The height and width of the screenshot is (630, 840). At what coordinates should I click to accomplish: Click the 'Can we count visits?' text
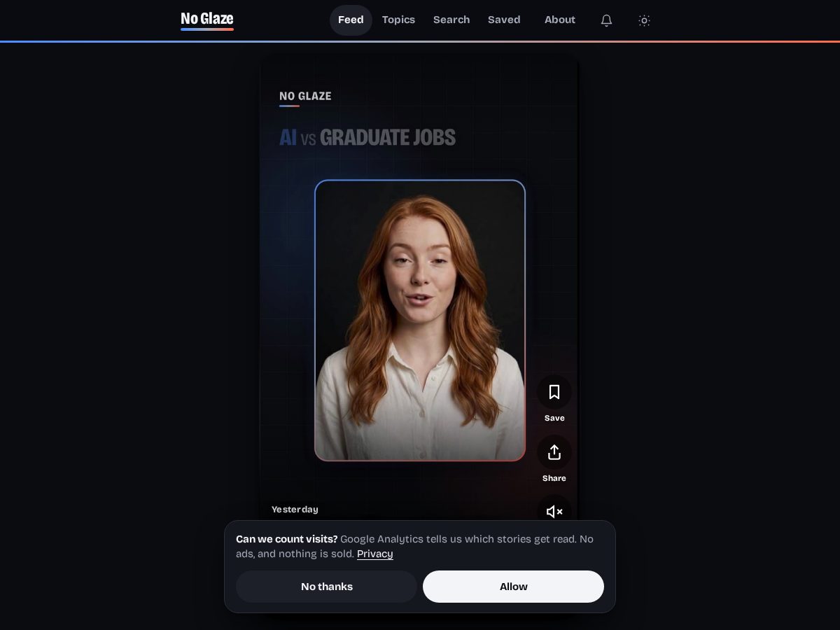(x=287, y=539)
